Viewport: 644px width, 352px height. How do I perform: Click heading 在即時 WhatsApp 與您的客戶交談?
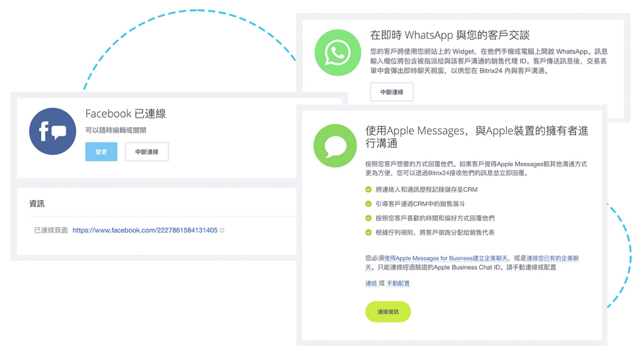click(x=450, y=35)
